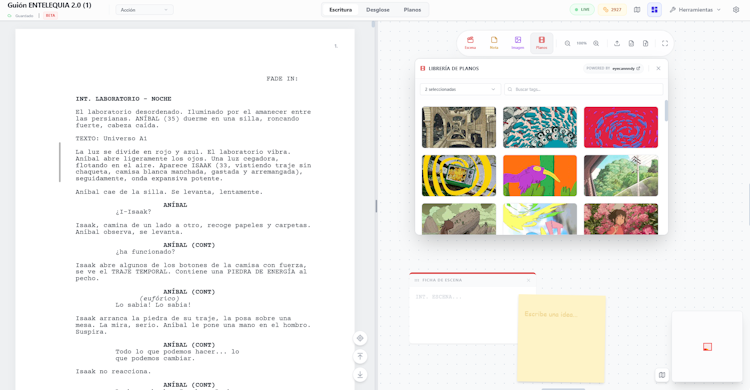The image size is (750, 390).
Task: Zoom out the canvas view
Action: point(567,43)
